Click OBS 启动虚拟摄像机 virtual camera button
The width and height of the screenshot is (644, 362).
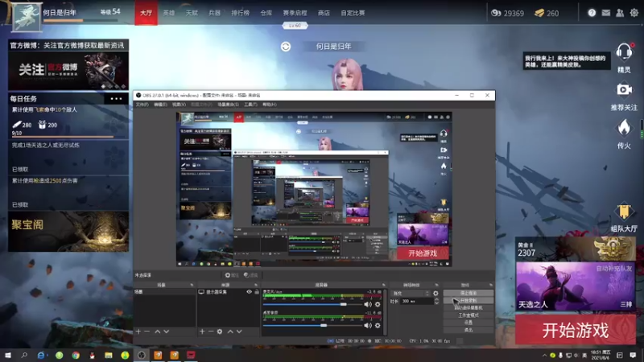469,308
